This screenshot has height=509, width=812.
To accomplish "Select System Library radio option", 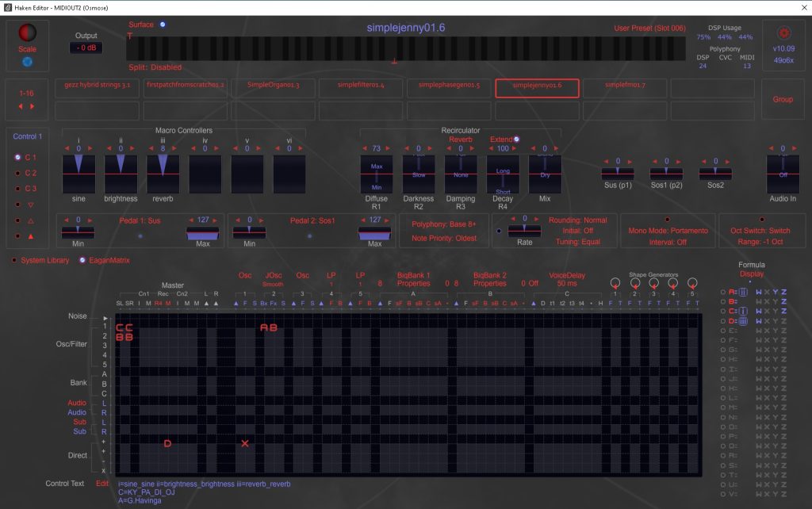I will tap(14, 261).
